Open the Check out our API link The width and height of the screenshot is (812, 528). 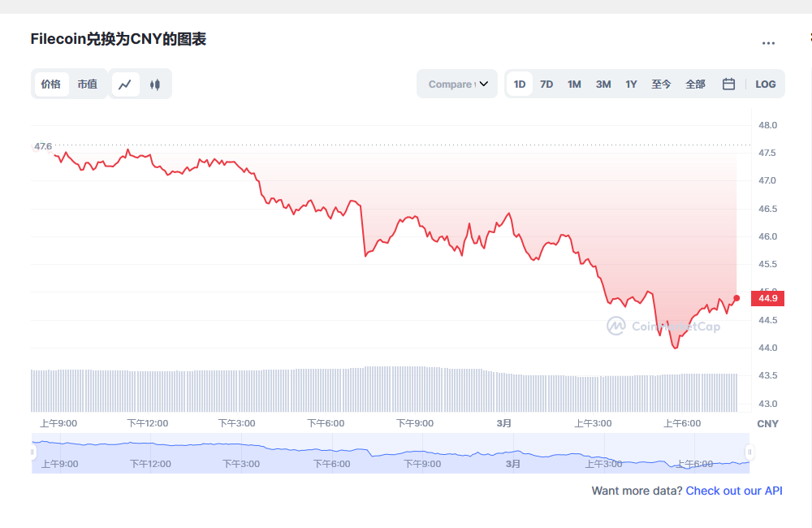click(x=733, y=491)
